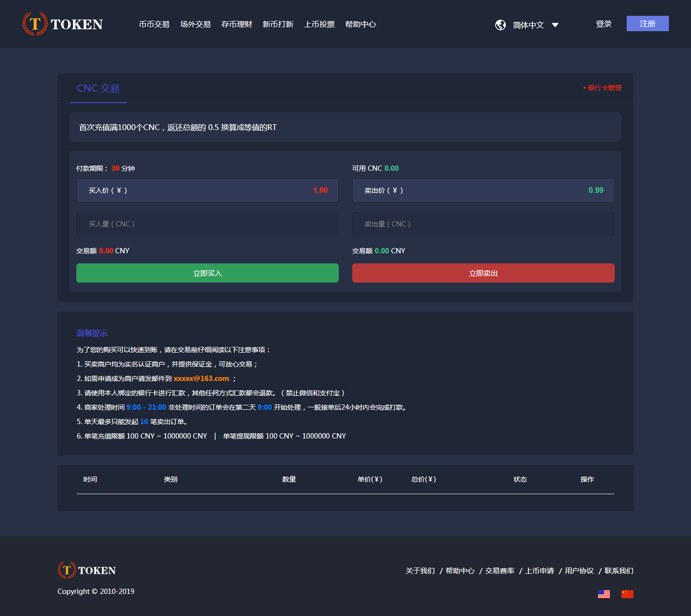Open the 场外交易 menu item
The height and width of the screenshot is (616, 691).
pos(195,24)
